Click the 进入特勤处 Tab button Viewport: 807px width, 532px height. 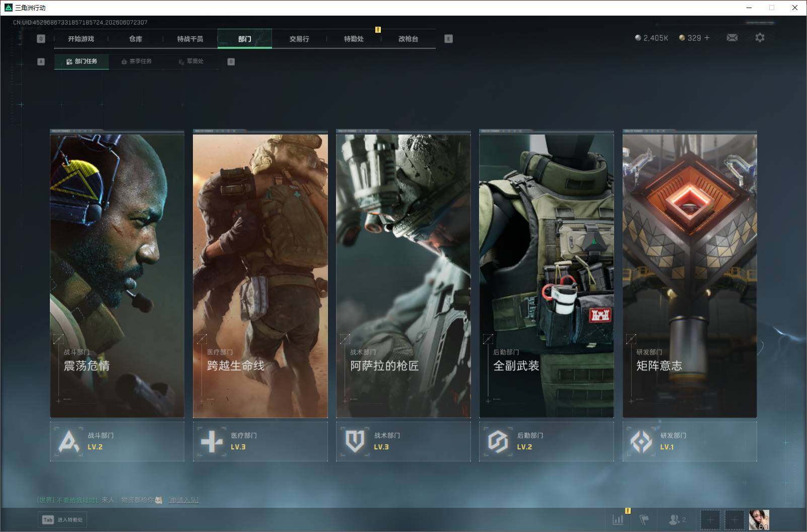62,520
